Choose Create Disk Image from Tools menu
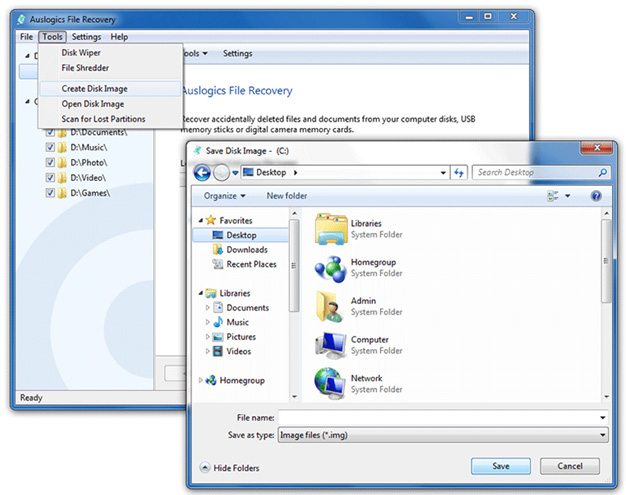The width and height of the screenshot is (626, 495). 94,88
